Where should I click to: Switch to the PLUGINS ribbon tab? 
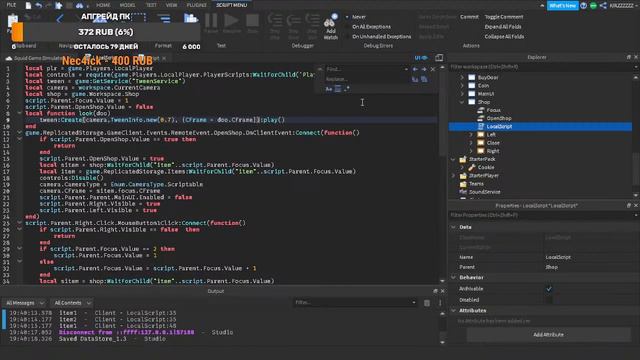pyautogui.click(x=197, y=5)
